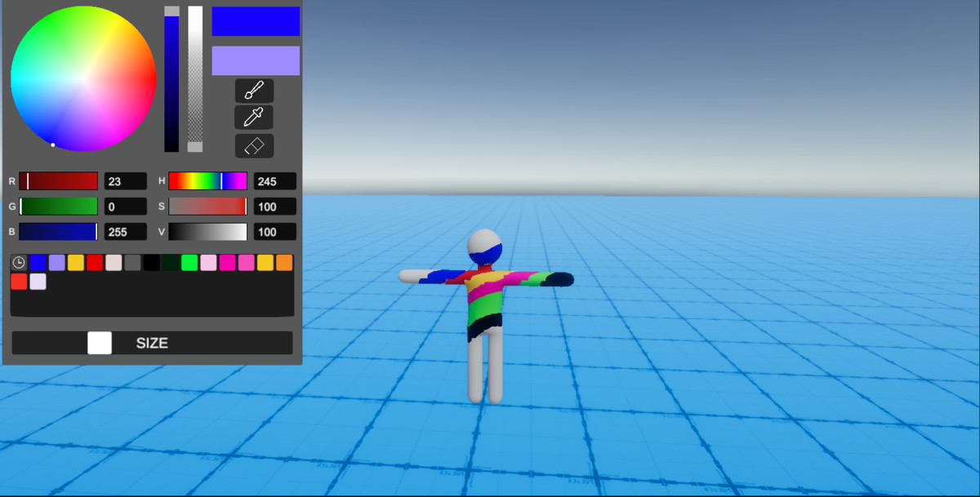Choose the near-white lilac swatch in second row
This screenshot has width=980, height=497.
click(38, 282)
